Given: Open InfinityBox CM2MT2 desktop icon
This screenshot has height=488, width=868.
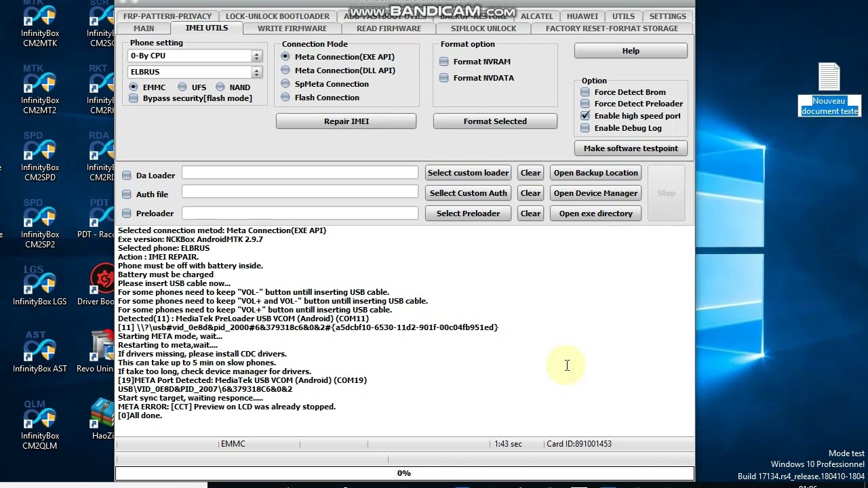Looking at the screenshot, I should point(39,89).
